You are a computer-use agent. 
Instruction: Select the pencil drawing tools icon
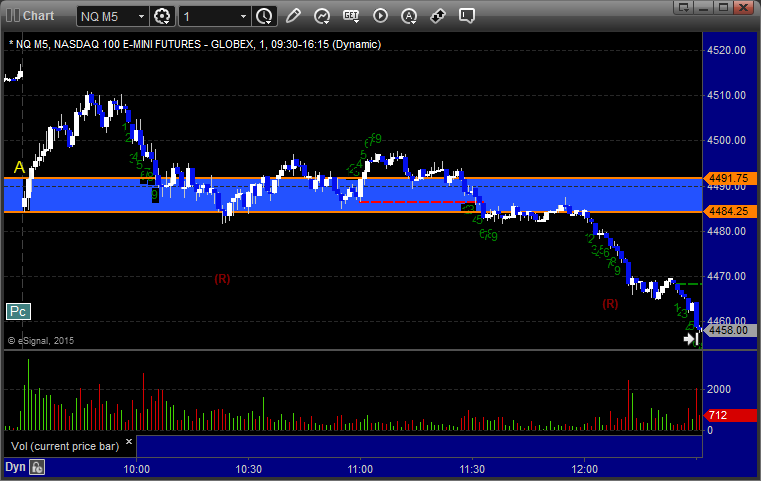pyautogui.click(x=293, y=16)
